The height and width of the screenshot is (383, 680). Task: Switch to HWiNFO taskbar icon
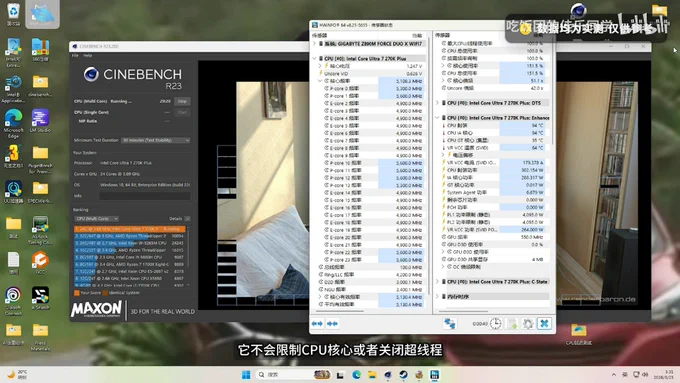(x=435, y=375)
